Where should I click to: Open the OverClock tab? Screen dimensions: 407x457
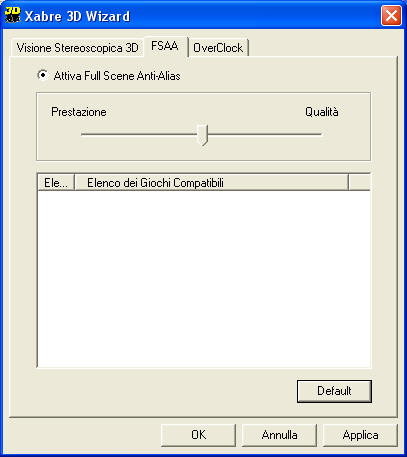tap(218, 48)
